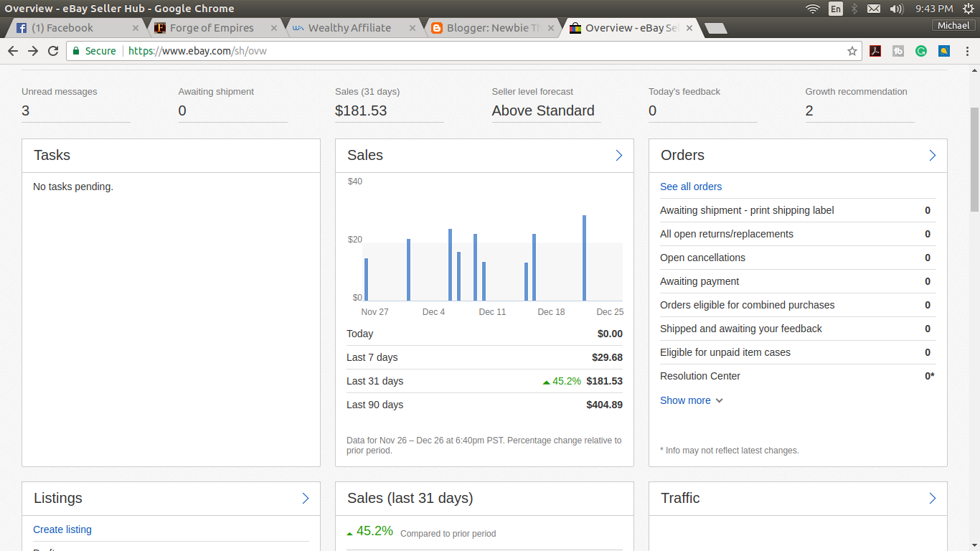Open the sound volume indicator
The width and height of the screenshot is (980, 551).
[x=896, y=9]
